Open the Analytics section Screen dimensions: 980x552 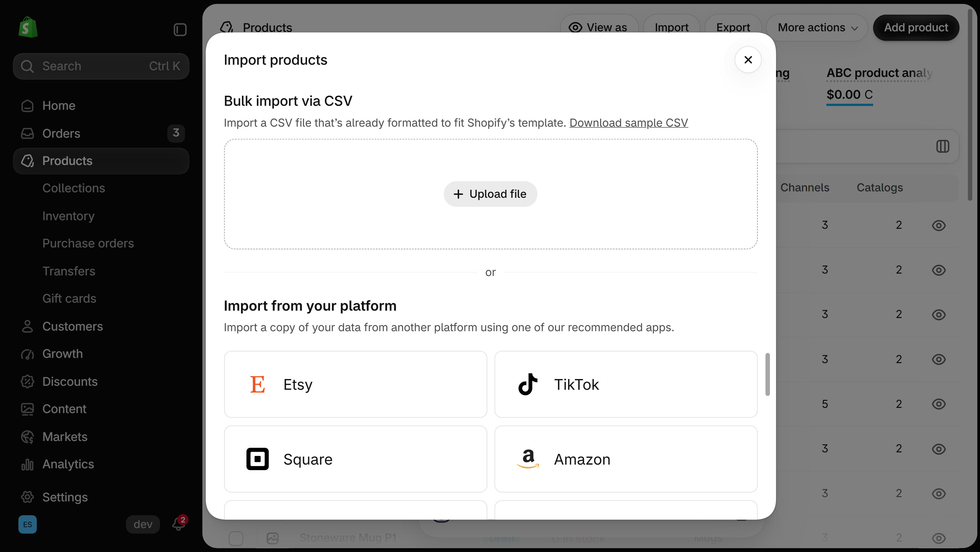101,464
